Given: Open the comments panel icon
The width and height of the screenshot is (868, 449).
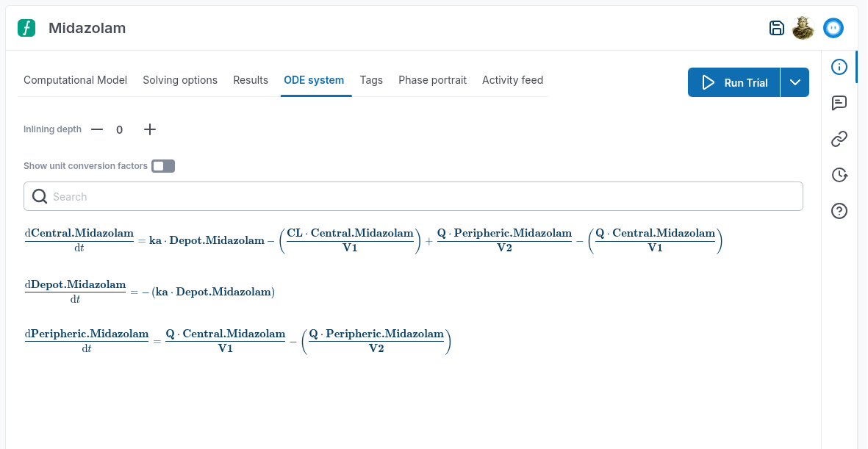Looking at the screenshot, I should 839,103.
